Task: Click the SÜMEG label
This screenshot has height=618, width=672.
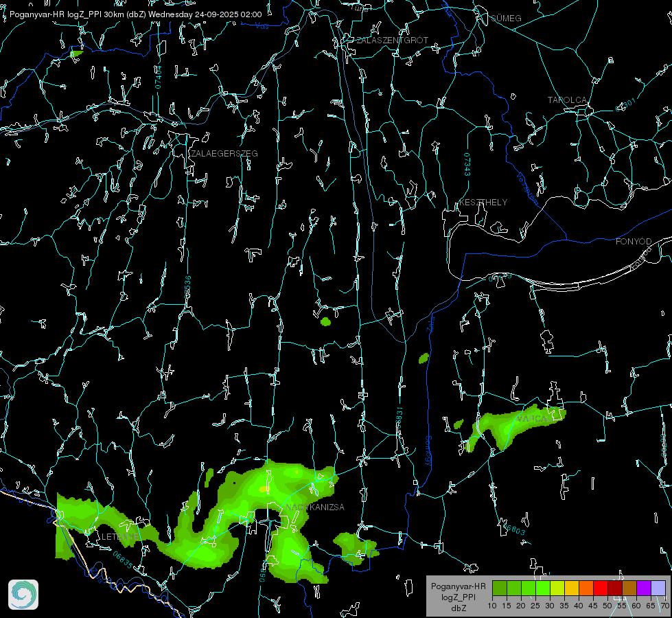Action: pos(506,18)
